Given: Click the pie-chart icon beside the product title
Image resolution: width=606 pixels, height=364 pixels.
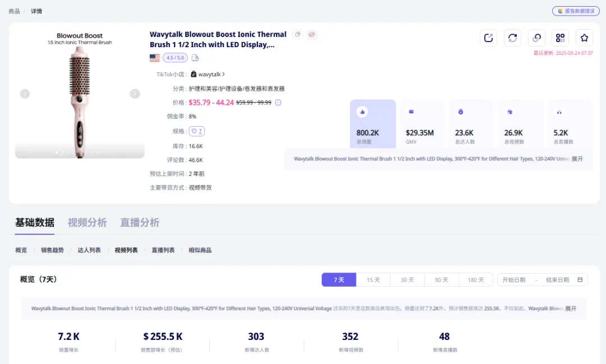Looking at the screenshot, I should pos(297,34).
